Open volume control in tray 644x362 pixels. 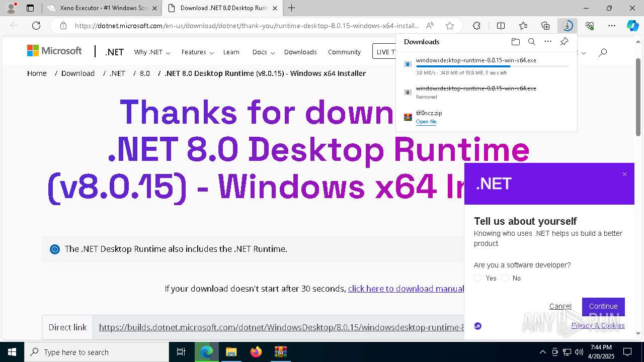pos(579,352)
